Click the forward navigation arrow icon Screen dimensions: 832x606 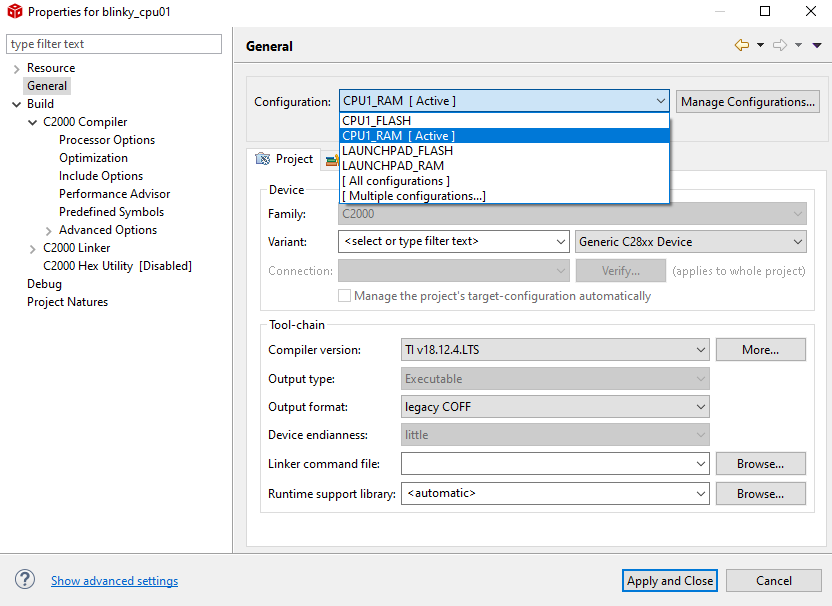point(780,45)
